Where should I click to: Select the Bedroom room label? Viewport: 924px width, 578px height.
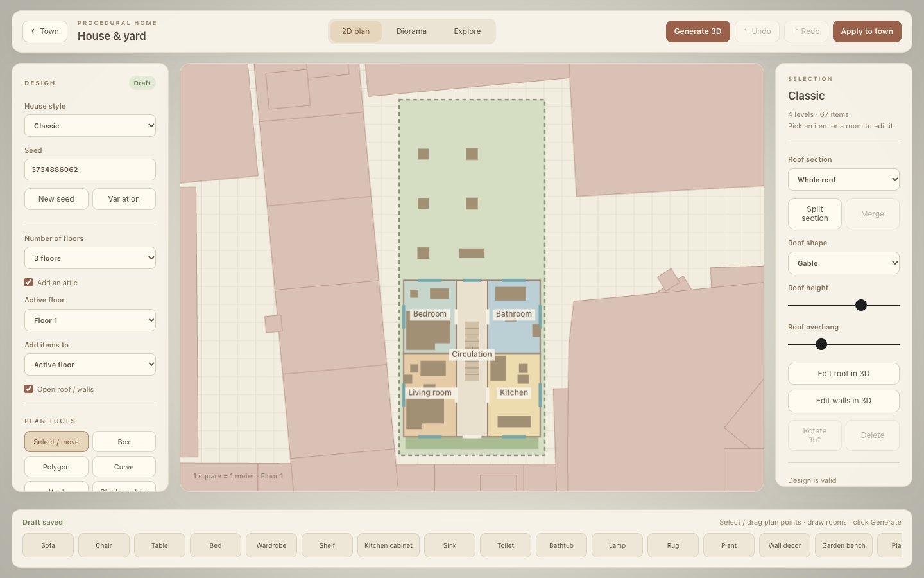pyautogui.click(x=430, y=314)
